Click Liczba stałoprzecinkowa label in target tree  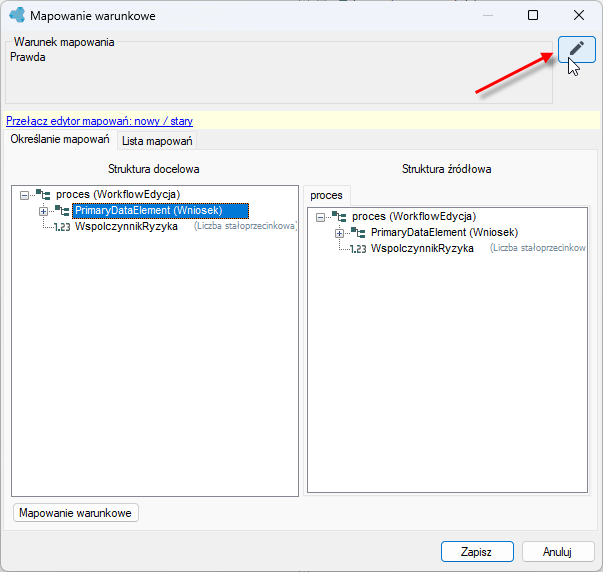pos(245,226)
